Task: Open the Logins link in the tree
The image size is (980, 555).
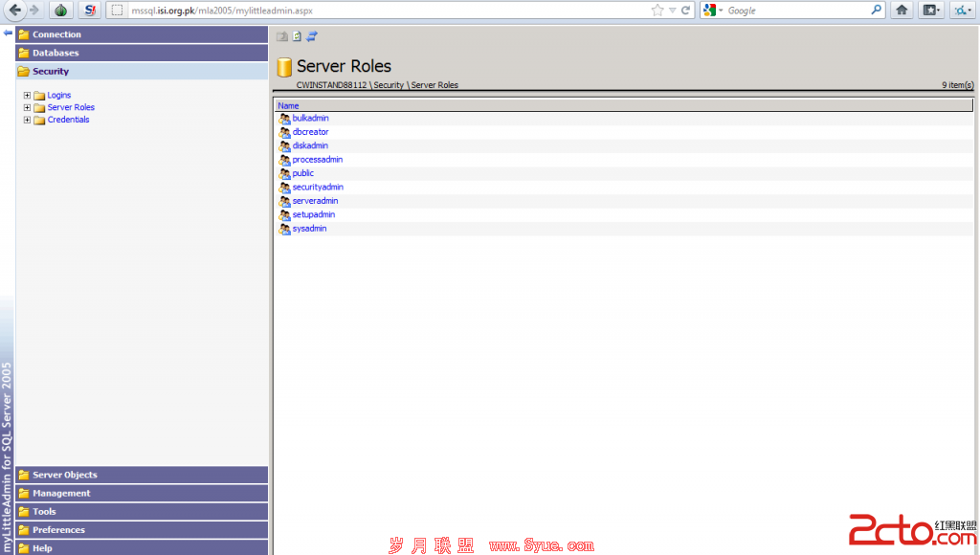Action: (59, 95)
